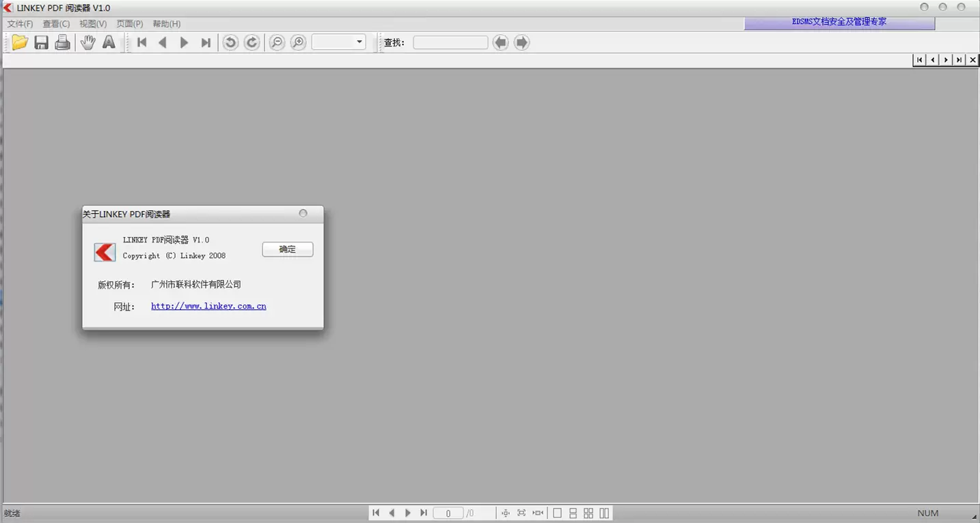The height and width of the screenshot is (523, 980).
Task: Select the text selection 'A' tool
Action: pos(109,42)
